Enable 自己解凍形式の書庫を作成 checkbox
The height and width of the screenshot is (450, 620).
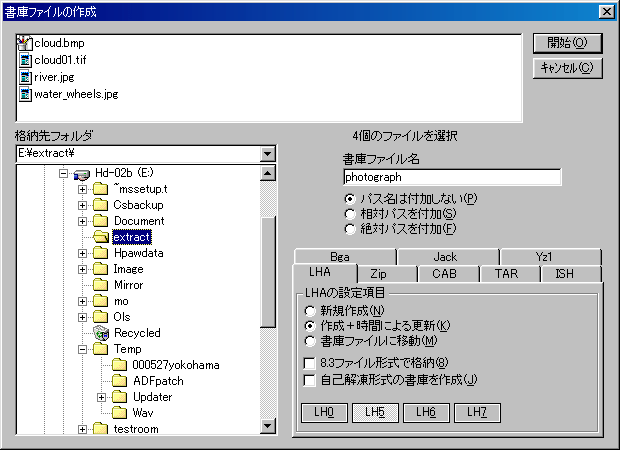coord(309,380)
